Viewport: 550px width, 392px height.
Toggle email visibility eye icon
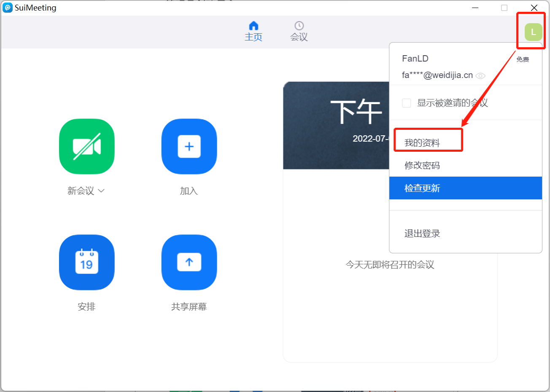pos(480,76)
